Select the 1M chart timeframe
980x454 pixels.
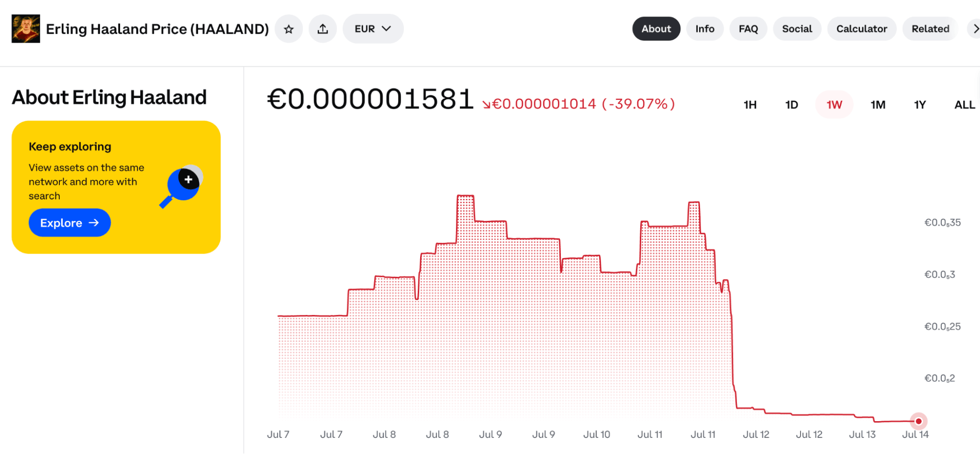[x=878, y=105]
